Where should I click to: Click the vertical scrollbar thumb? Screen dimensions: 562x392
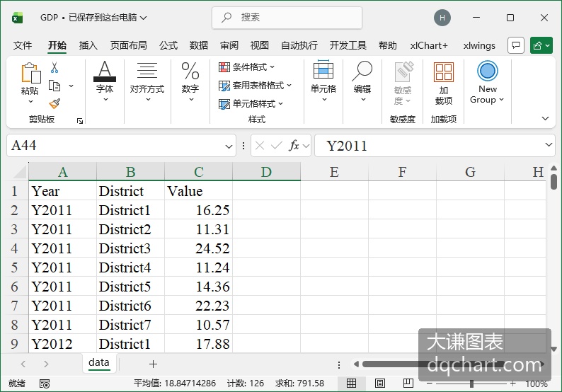click(554, 181)
